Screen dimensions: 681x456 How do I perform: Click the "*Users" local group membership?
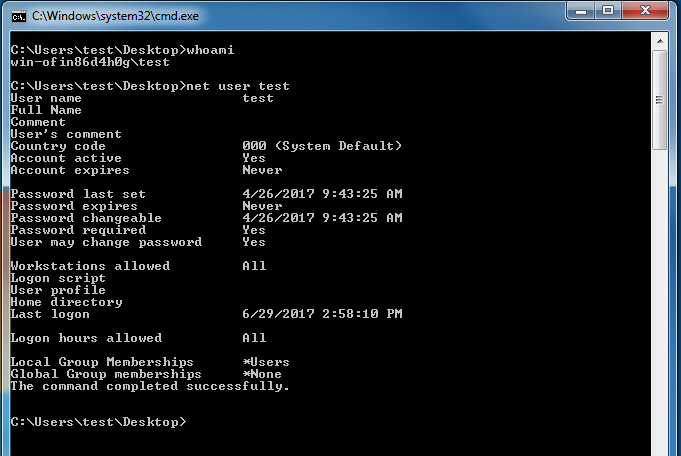[266, 362]
